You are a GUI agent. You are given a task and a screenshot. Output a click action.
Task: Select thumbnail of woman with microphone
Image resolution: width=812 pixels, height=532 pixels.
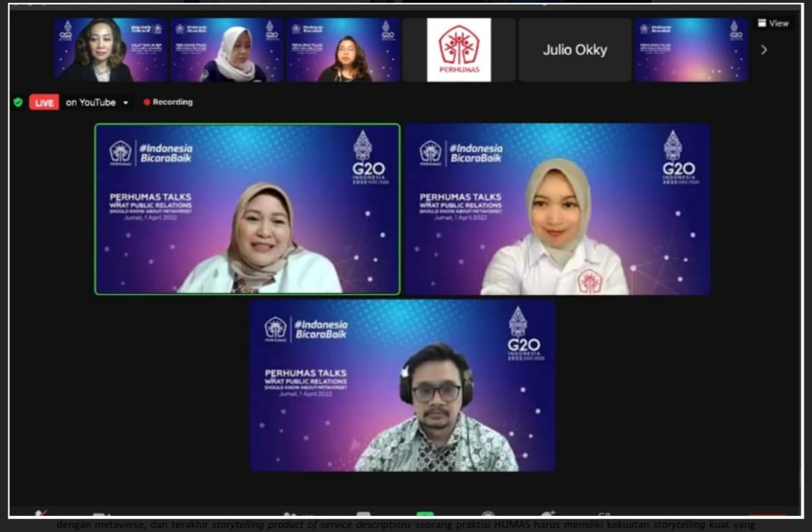point(343,50)
